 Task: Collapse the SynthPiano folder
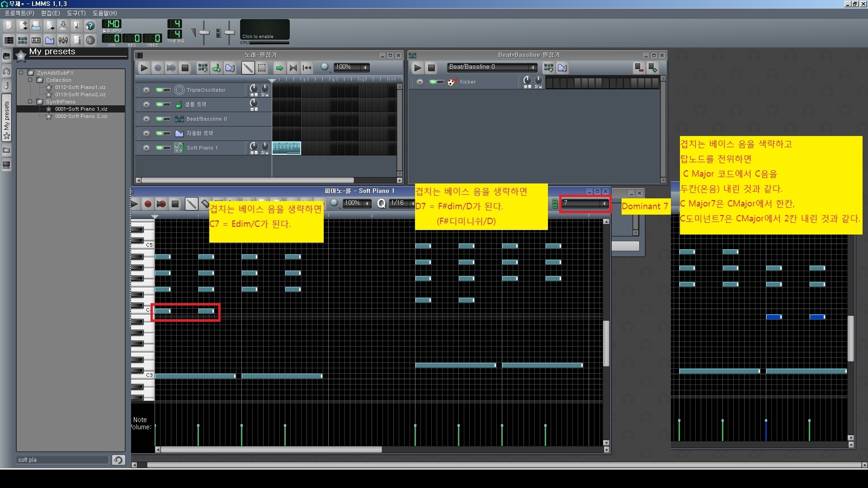30,101
